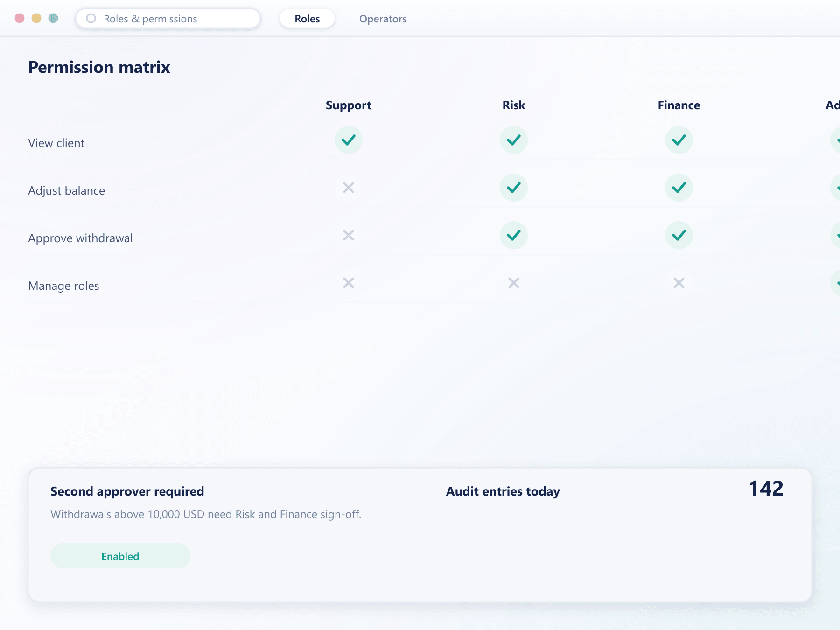Screen dimensions: 840x630
Task: Click the Audit entries today label
Action: click(503, 491)
